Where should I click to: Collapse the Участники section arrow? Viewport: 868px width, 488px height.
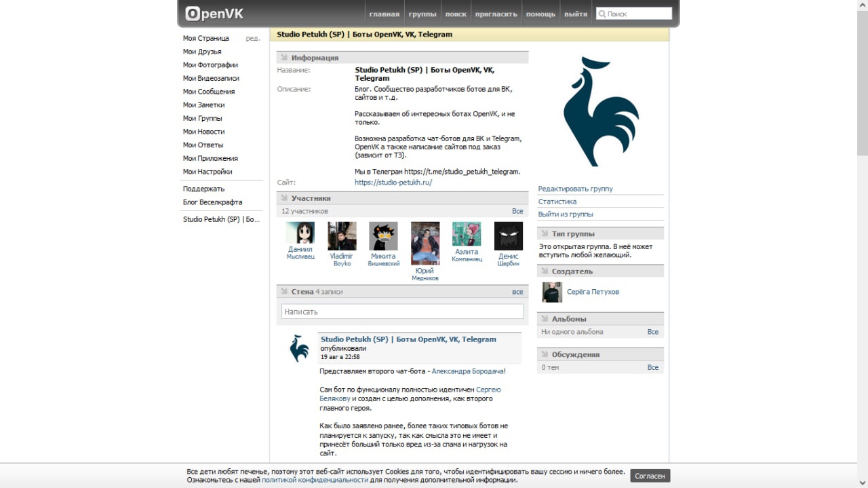(x=284, y=198)
